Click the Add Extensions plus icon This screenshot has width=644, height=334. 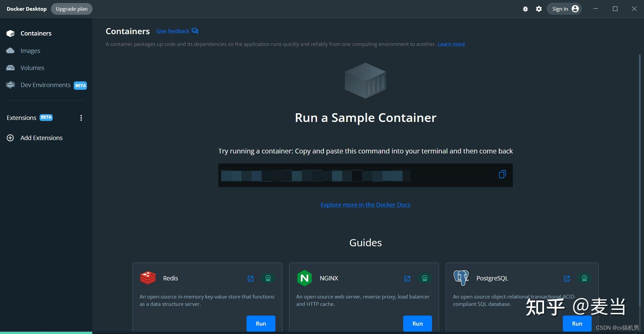[x=10, y=138]
